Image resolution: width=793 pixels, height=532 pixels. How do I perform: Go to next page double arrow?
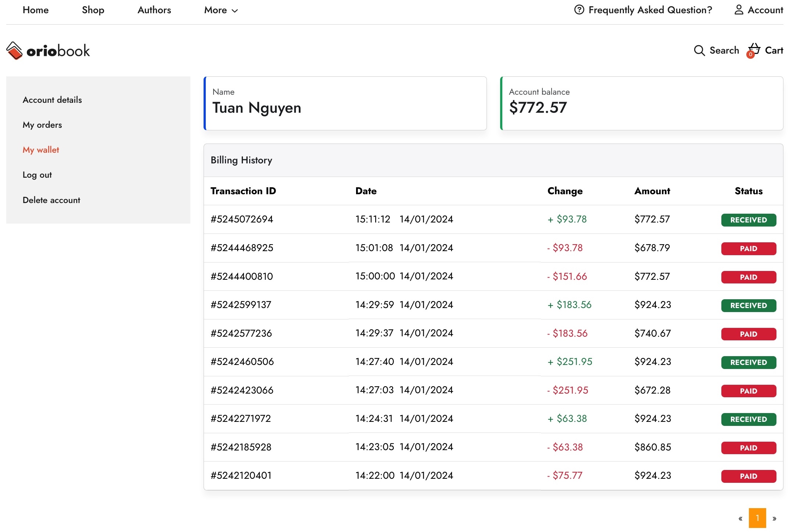pos(774,518)
